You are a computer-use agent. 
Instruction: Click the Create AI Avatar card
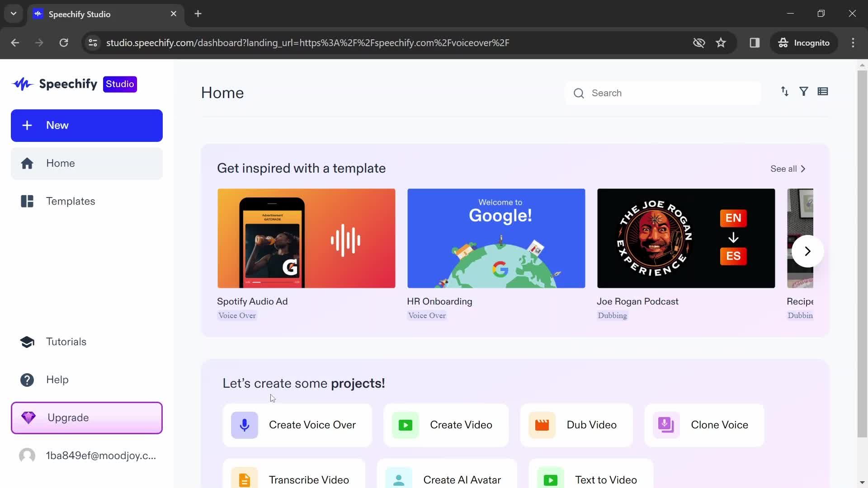coord(447,474)
